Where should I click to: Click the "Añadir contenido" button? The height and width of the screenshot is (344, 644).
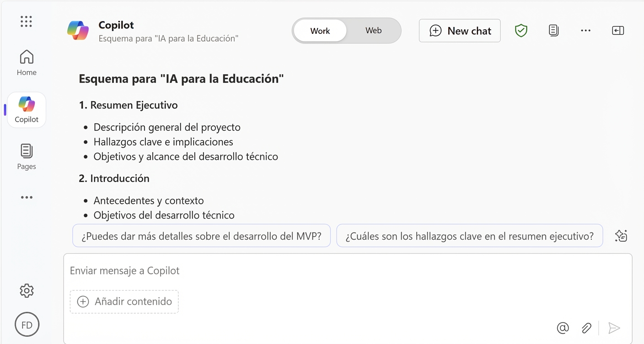[124, 301]
